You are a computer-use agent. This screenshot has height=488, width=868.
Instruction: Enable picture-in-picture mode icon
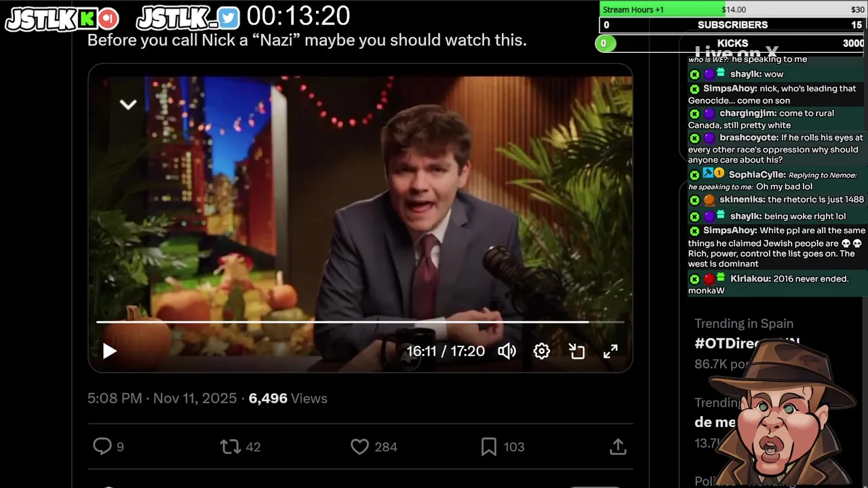(x=576, y=351)
